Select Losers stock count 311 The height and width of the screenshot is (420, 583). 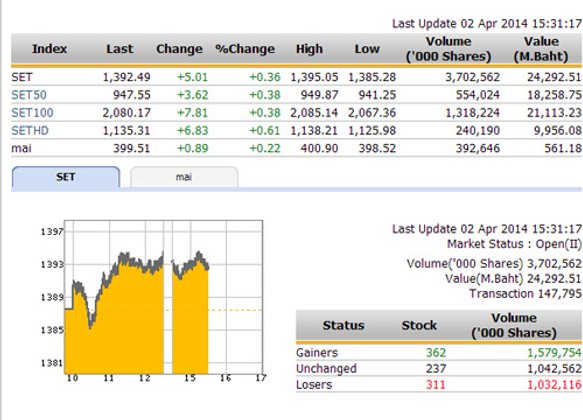pyautogui.click(x=436, y=385)
